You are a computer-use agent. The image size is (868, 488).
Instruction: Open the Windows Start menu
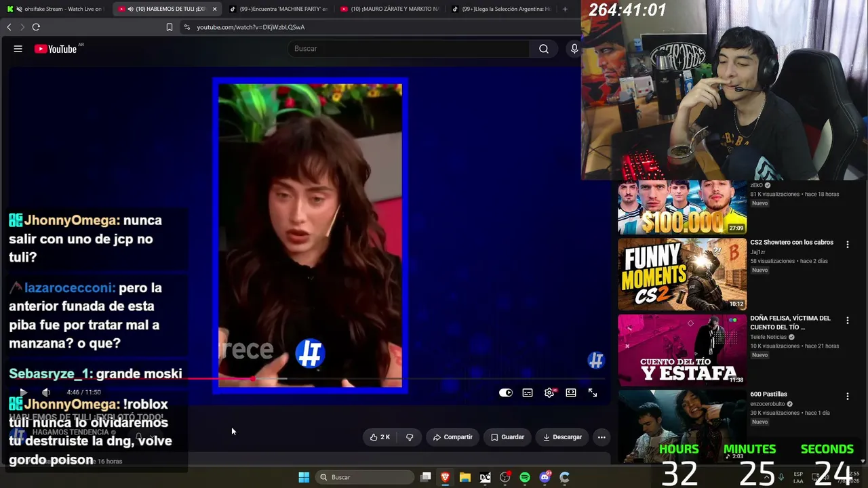[x=304, y=477]
